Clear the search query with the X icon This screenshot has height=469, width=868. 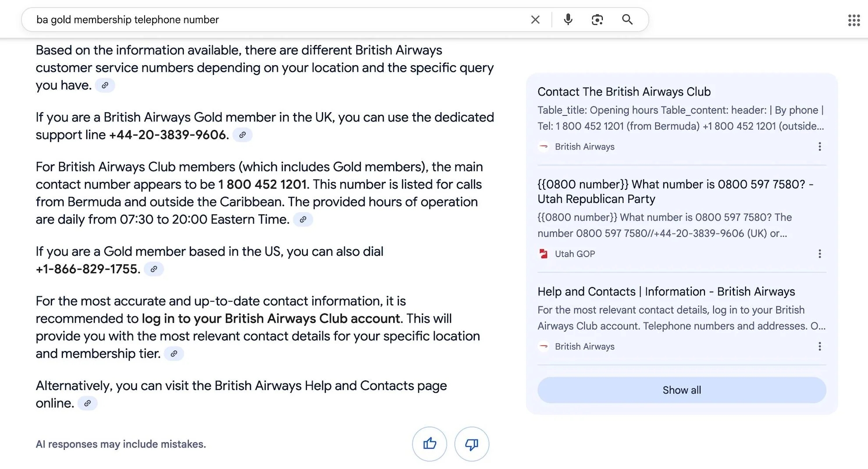point(535,19)
